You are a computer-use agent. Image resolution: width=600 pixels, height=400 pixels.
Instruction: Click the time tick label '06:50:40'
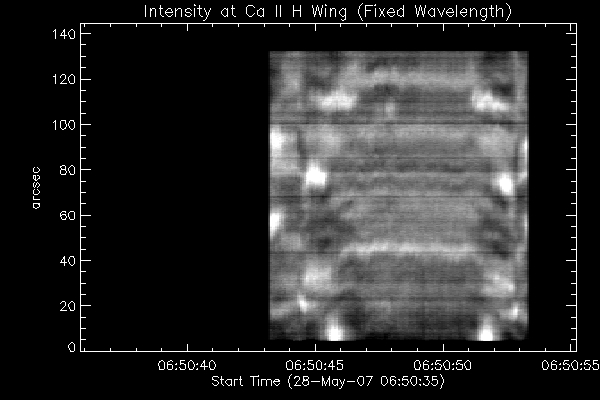(x=187, y=365)
